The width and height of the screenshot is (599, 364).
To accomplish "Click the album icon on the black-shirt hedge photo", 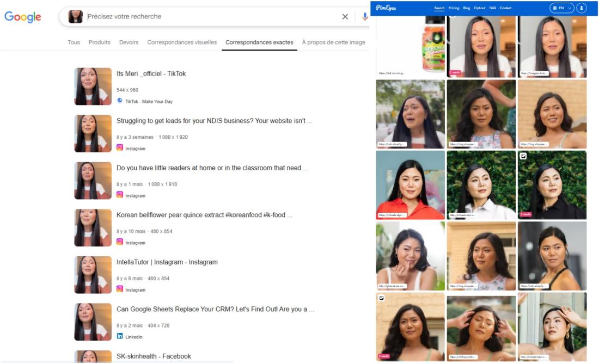I will (x=523, y=156).
